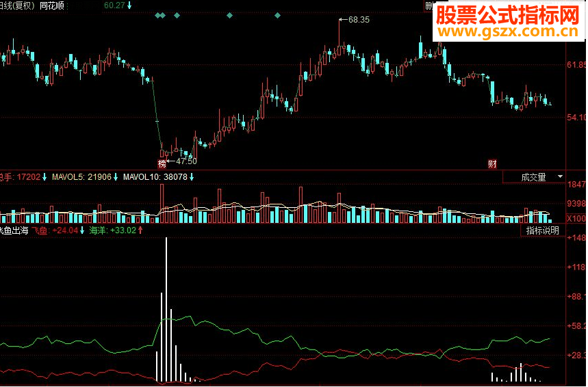Click the 榜 marker below the price low
Screen dimensions: 588x387
(x=162, y=163)
